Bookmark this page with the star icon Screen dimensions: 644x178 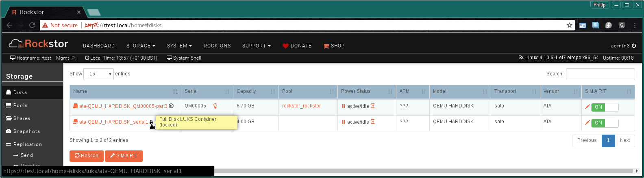point(570,25)
